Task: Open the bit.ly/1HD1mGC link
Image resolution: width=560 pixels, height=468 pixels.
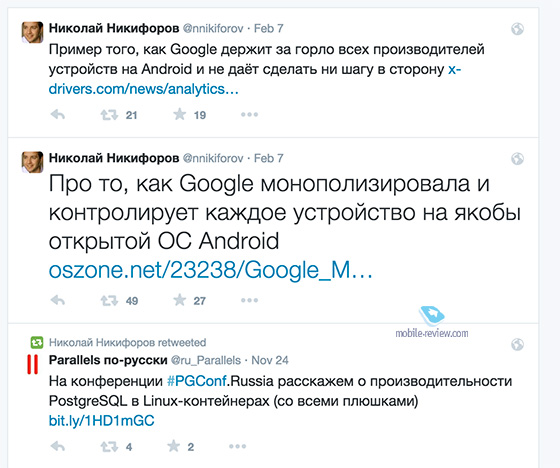Action: [x=101, y=421]
